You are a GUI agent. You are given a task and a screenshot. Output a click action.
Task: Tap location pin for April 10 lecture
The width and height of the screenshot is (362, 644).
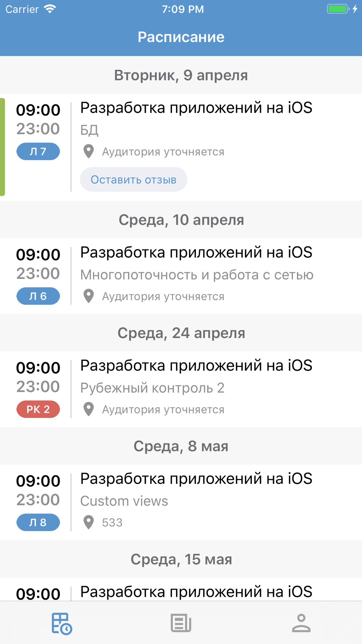point(89,296)
